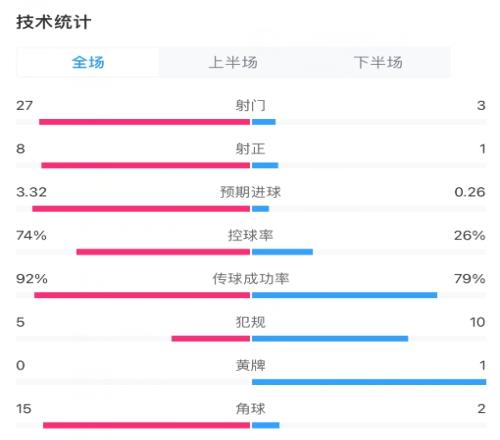The height and width of the screenshot is (440, 500).
Task: Select the 全场 tab
Action: click(x=88, y=62)
